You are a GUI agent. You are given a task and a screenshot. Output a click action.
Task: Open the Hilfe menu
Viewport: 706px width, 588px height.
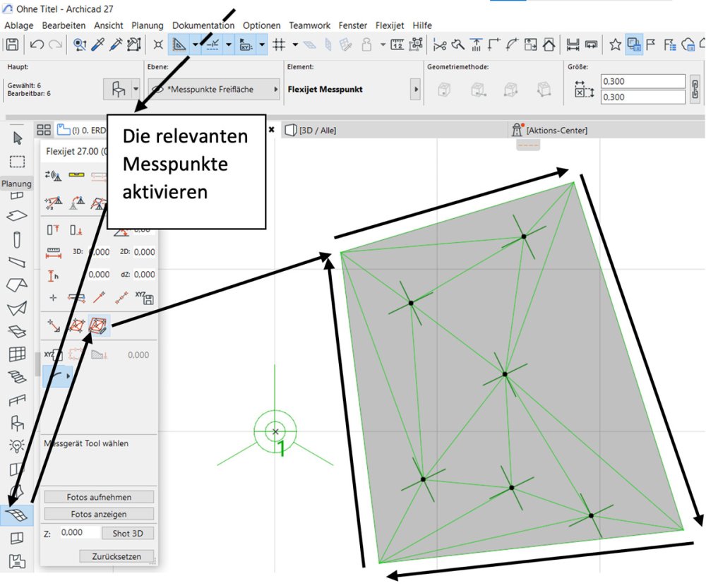pos(422,25)
